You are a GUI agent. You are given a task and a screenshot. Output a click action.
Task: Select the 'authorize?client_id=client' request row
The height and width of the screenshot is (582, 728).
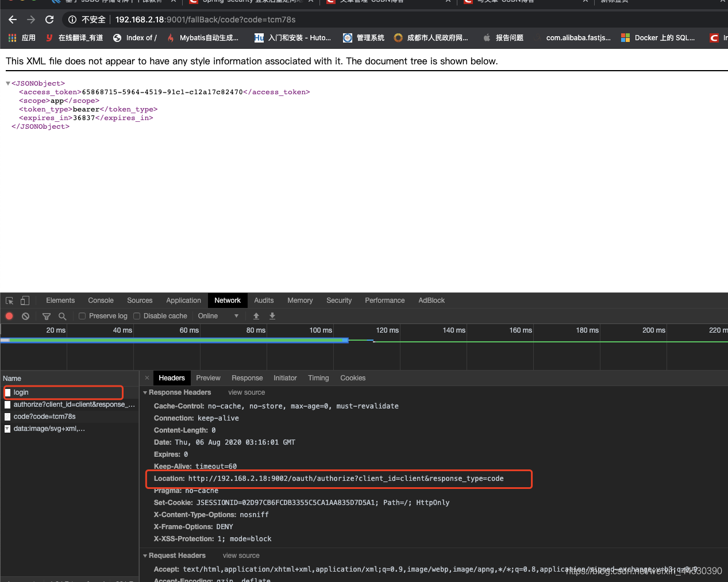70,404
